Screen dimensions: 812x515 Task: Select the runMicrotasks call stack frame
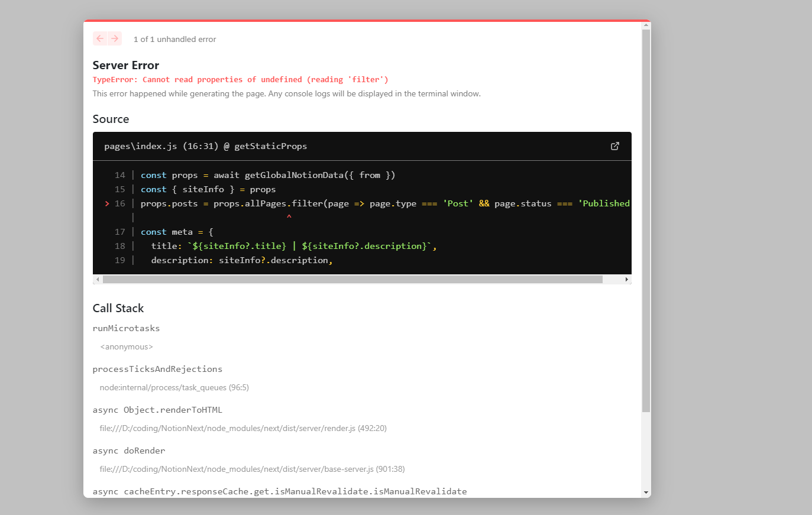(x=126, y=328)
